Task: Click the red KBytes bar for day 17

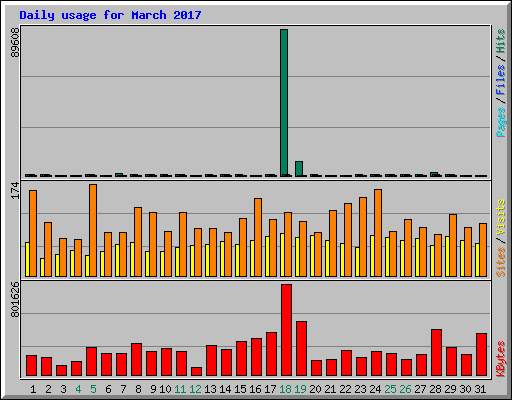Action: (x=271, y=354)
